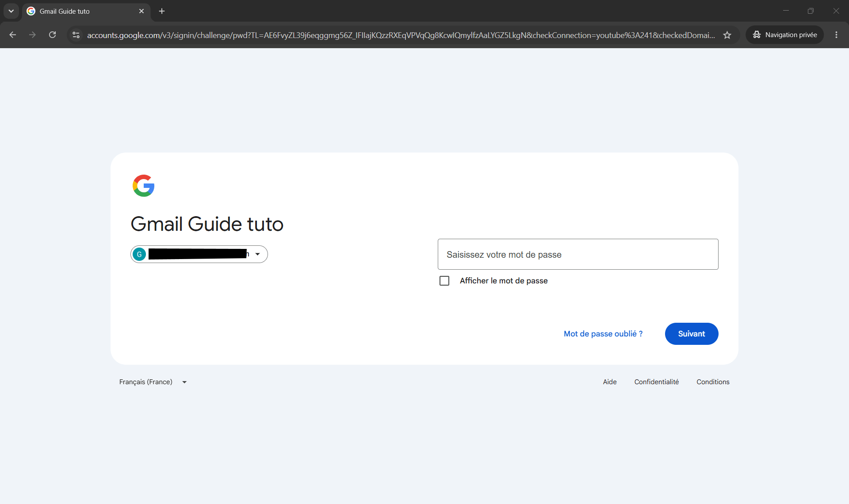Click the Suivant button

(x=692, y=334)
